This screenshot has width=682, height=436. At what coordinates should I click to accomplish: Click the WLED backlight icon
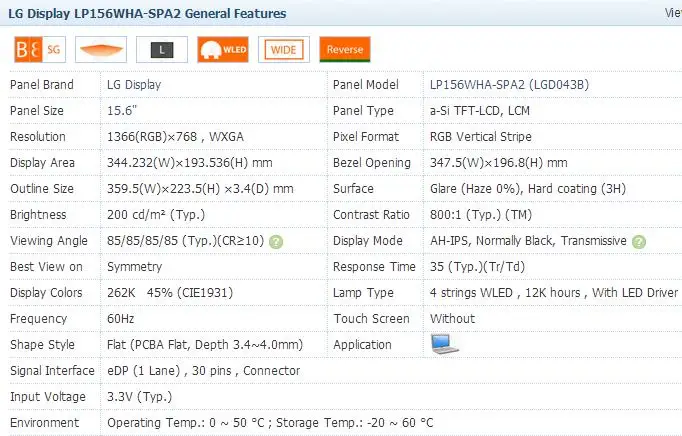pyautogui.click(x=223, y=50)
